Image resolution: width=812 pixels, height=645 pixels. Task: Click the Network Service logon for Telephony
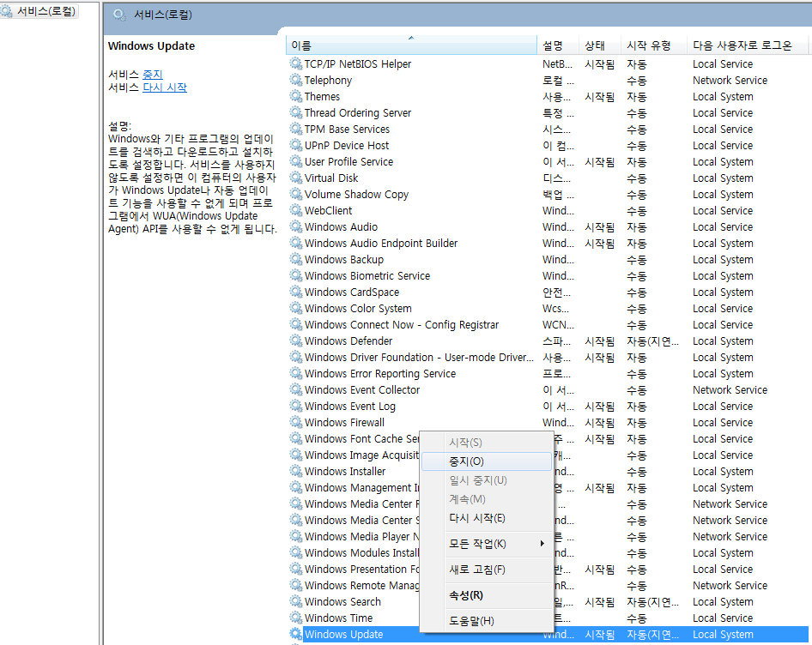pyautogui.click(x=730, y=81)
